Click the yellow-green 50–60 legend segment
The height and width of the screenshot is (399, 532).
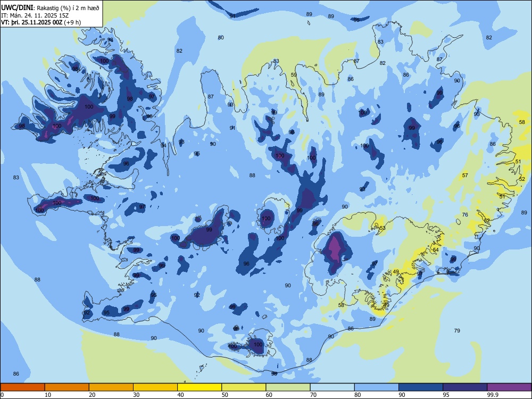coord(244,387)
